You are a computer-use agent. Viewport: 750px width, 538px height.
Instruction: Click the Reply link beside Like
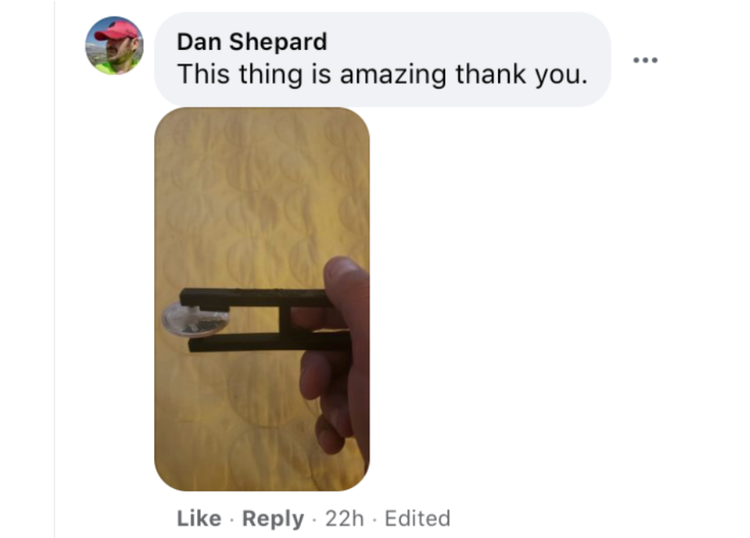273,518
